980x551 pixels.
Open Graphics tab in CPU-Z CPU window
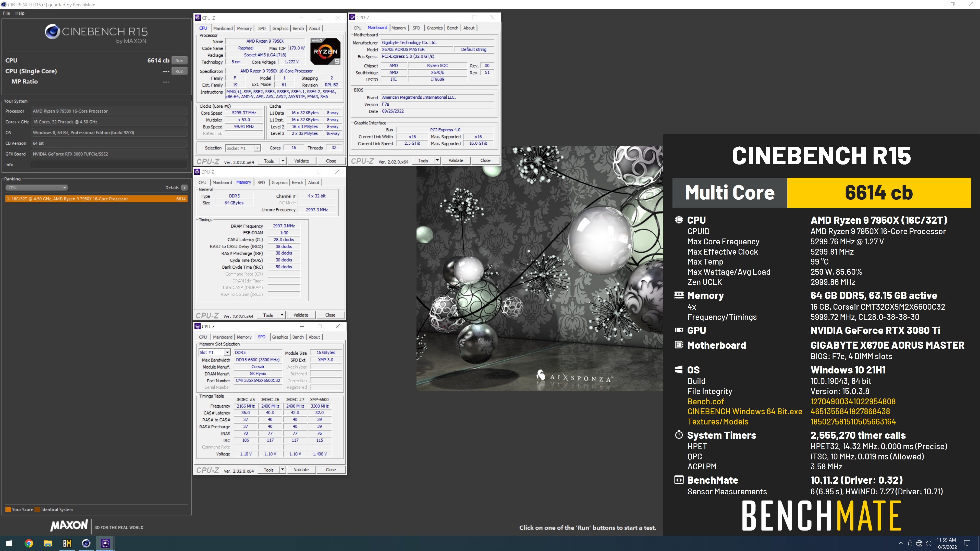tap(280, 28)
